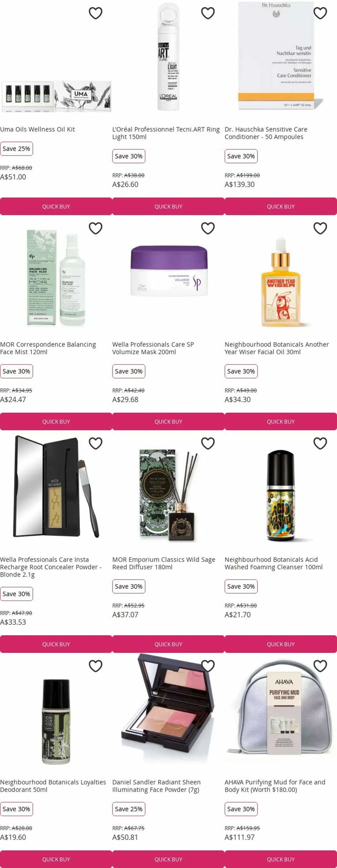Quick buy Wella Care SP Volumize Mask

point(168,421)
